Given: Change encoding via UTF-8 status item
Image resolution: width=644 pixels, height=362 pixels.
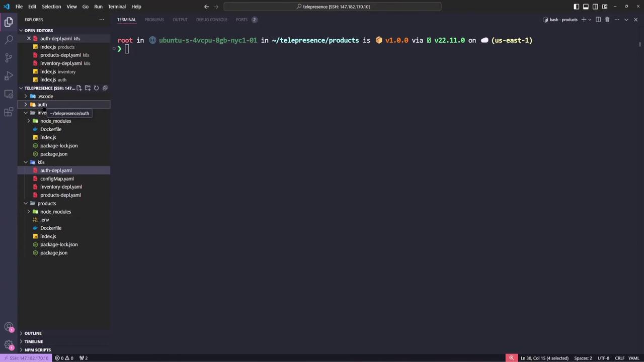Looking at the screenshot, I should [x=603, y=358].
